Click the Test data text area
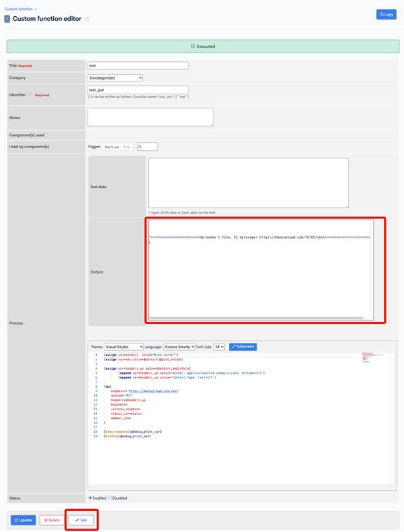 (x=248, y=182)
